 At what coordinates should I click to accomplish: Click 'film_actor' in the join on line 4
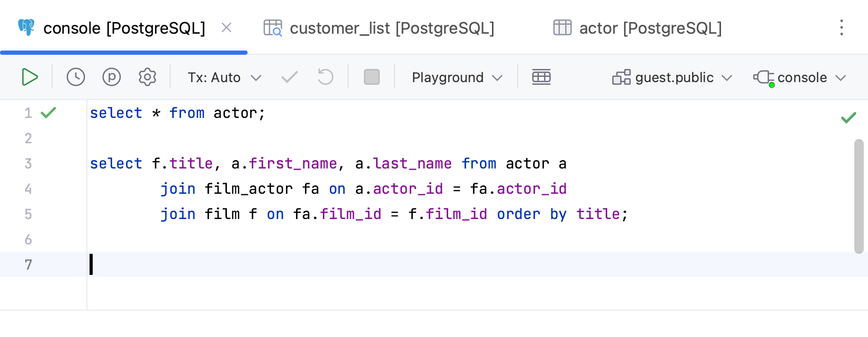pos(249,189)
